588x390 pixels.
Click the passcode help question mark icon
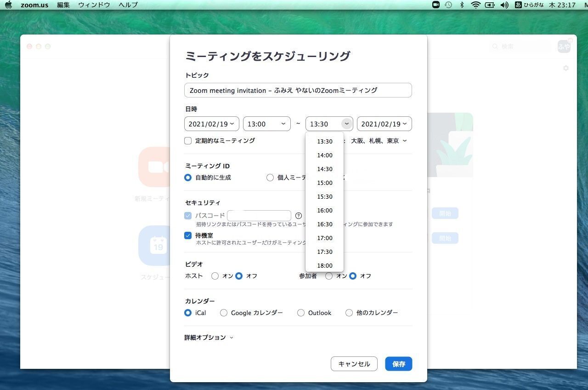click(299, 216)
